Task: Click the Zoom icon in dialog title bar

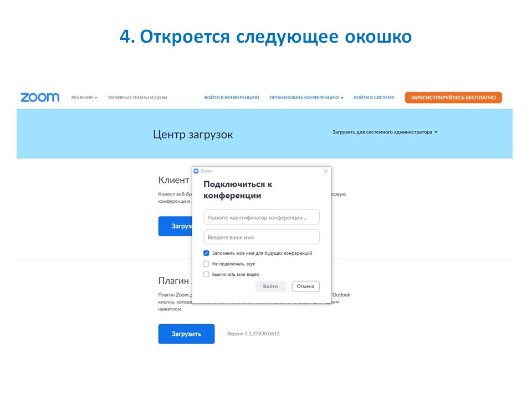Action: coord(196,171)
